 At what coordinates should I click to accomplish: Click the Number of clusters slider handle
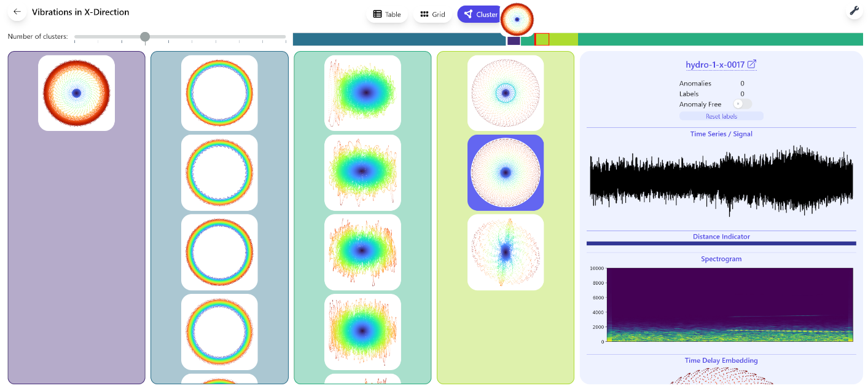[145, 37]
